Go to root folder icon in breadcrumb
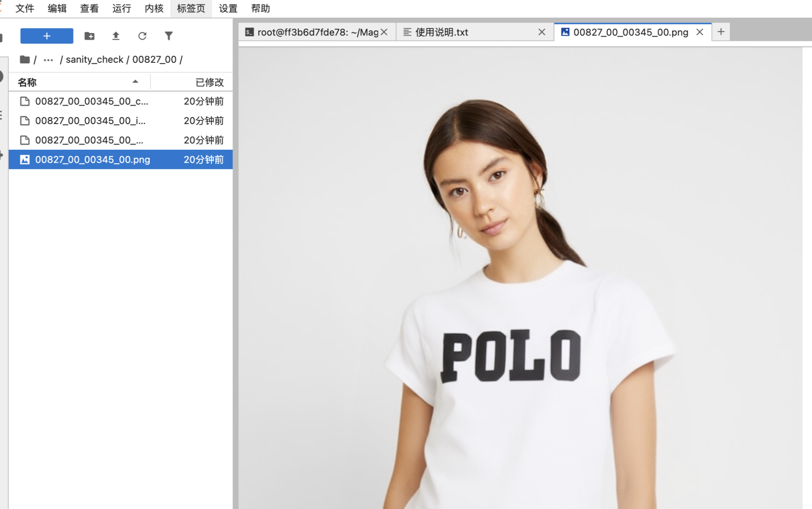The width and height of the screenshot is (812, 509). (x=25, y=59)
